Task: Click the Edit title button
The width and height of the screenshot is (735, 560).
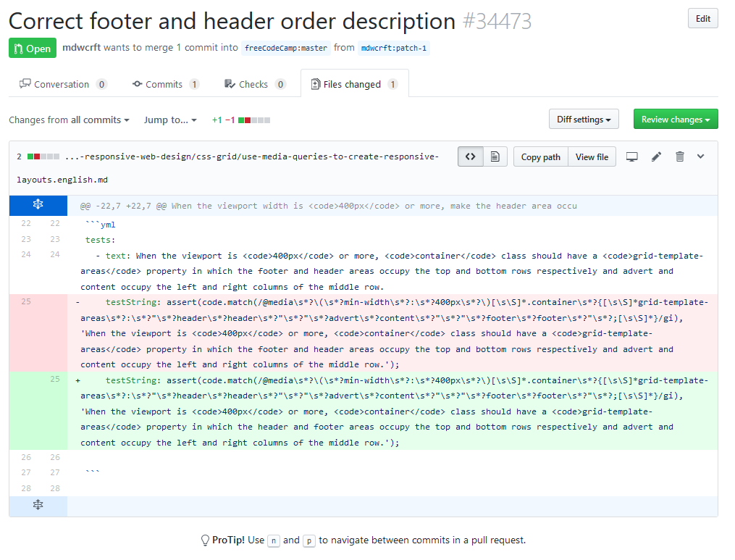Action: (x=702, y=19)
